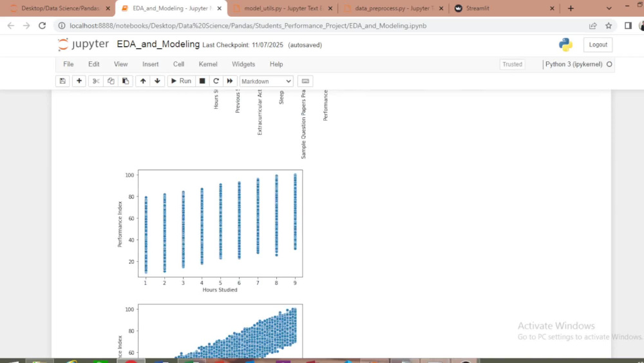
Task: Insert a cell below with plus icon
Action: point(79,81)
